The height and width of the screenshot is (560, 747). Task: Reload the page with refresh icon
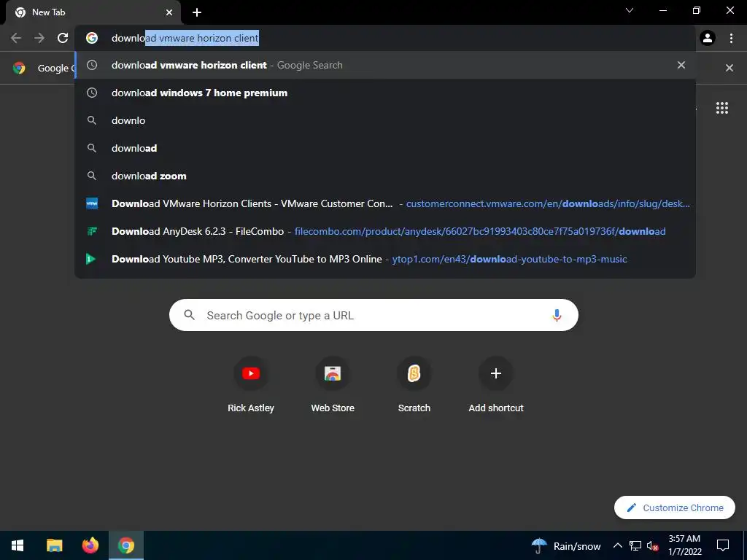(63, 38)
